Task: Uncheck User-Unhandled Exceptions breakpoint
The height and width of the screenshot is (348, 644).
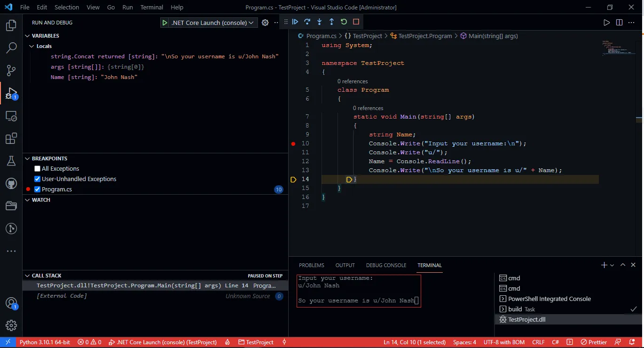Action: tap(38, 179)
